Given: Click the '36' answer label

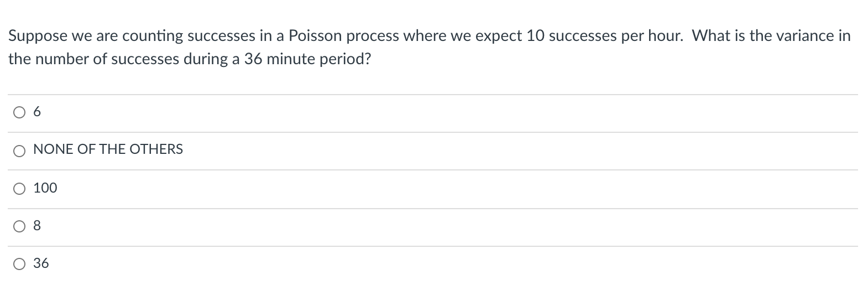Looking at the screenshot, I should pos(41,263).
